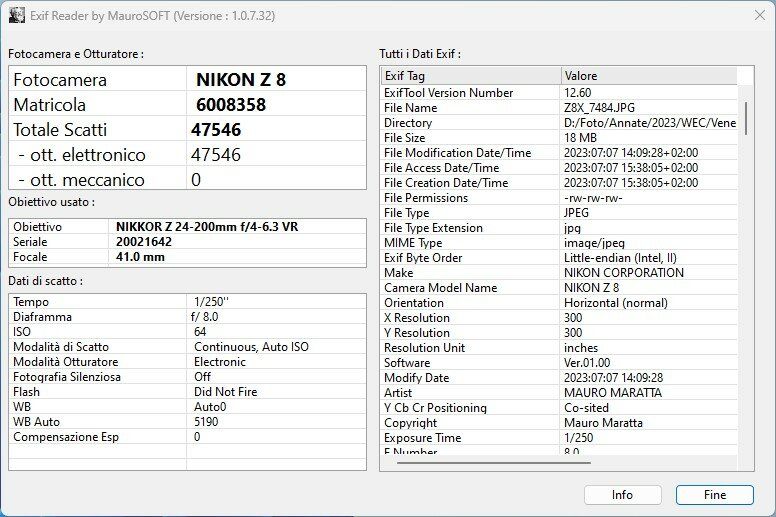Open the Info dialog button

pos(622,495)
